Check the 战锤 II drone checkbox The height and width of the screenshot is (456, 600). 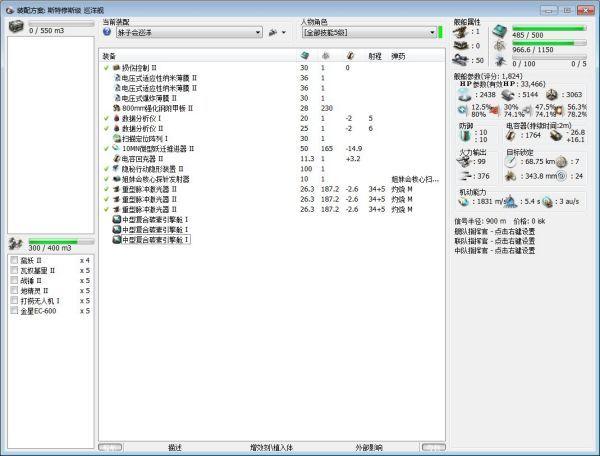tap(13, 281)
